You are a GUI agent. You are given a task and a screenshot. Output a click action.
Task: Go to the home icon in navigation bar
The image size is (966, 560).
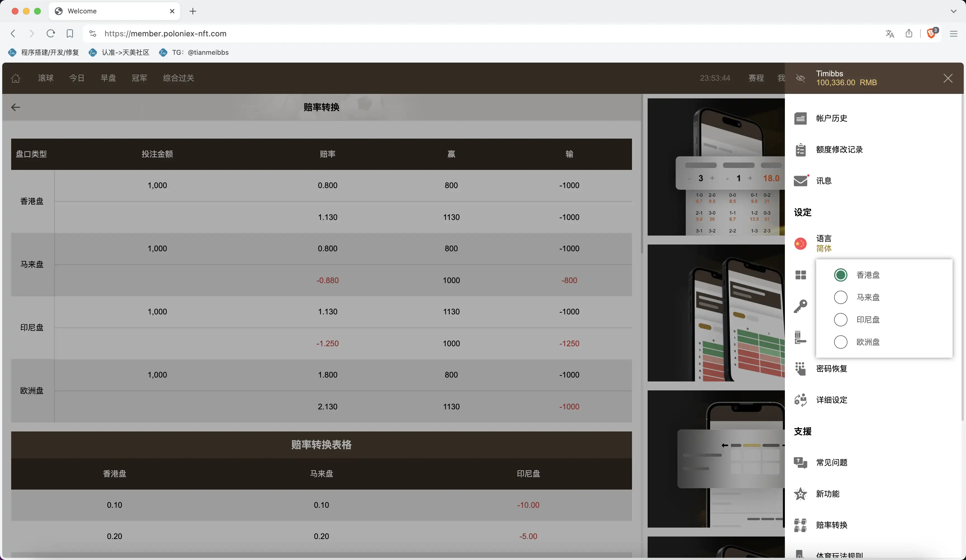coord(16,78)
